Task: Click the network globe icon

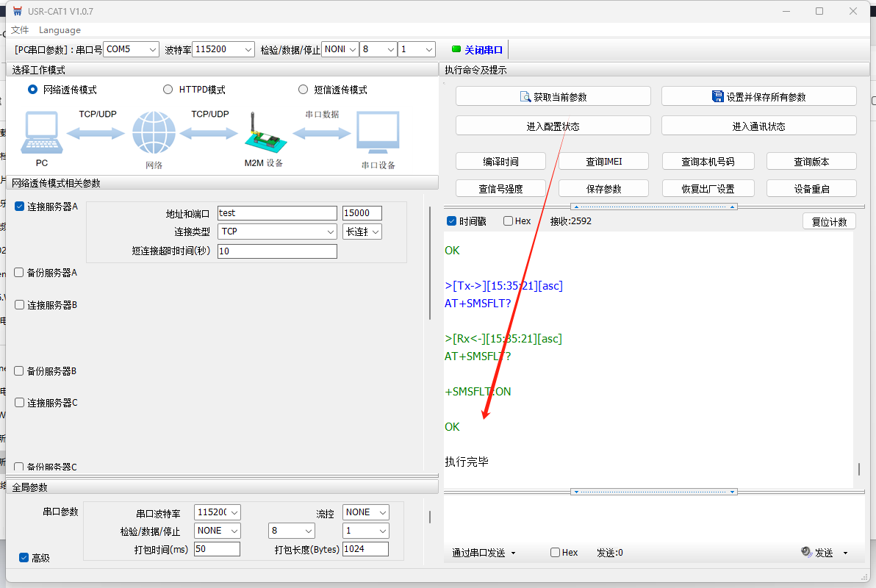Action: point(154,133)
